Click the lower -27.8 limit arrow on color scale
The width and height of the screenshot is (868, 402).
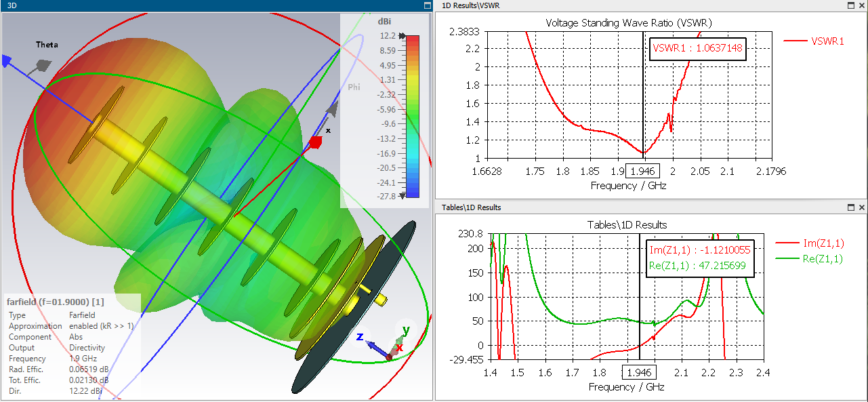point(402,196)
